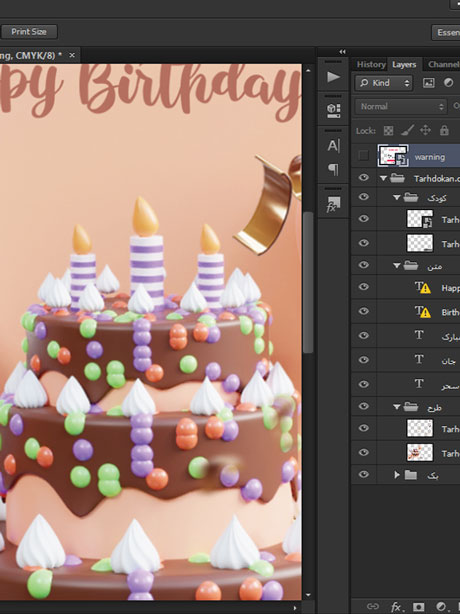Image resolution: width=460 pixels, height=614 pixels.
Task: Open the Kind filter dropdown
Action: coord(384,83)
